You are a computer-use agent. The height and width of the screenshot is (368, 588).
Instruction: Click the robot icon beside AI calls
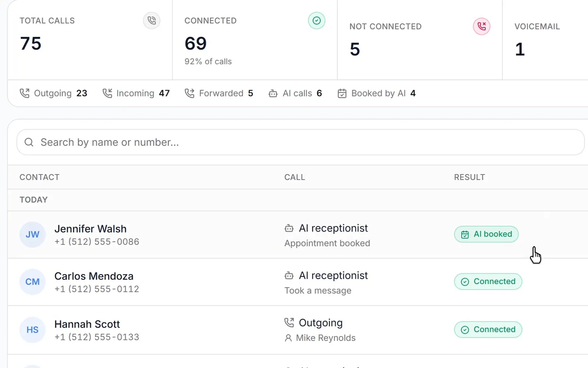273,93
